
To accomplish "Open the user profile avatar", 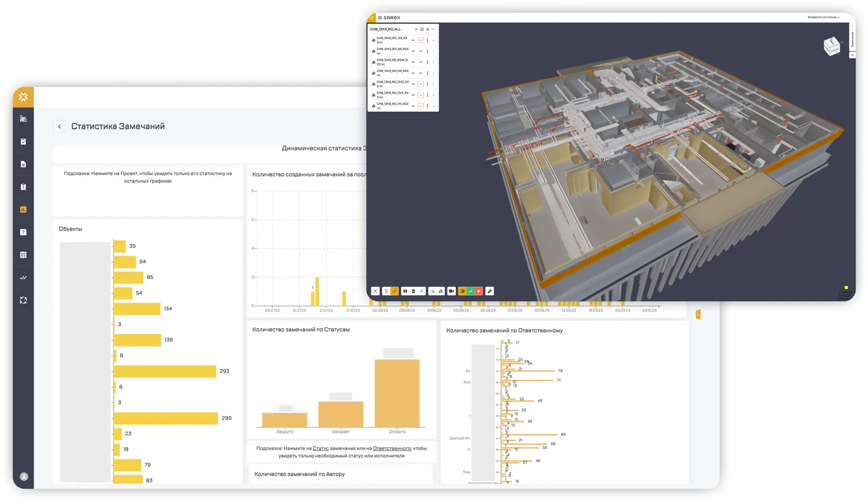I will pos(24,477).
